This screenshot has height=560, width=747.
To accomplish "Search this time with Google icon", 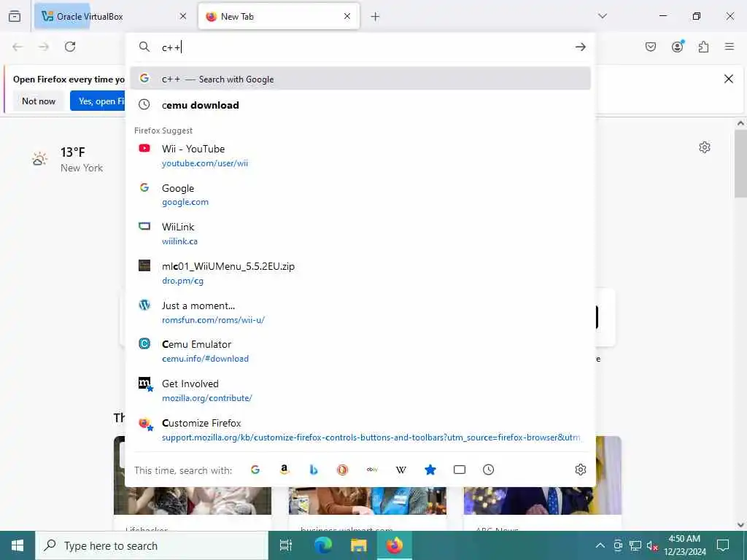I will click(255, 470).
